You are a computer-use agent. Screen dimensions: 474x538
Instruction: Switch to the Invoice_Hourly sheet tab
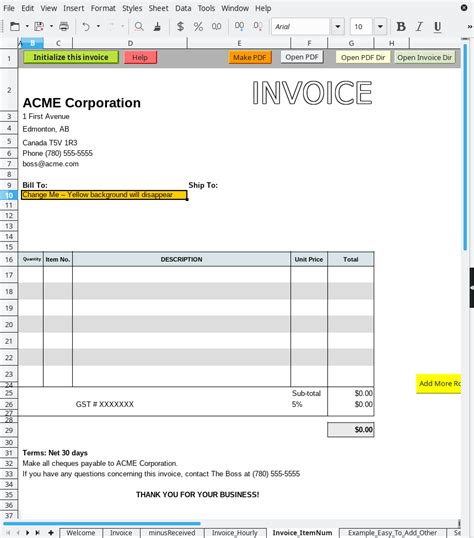click(x=235, y=533)
